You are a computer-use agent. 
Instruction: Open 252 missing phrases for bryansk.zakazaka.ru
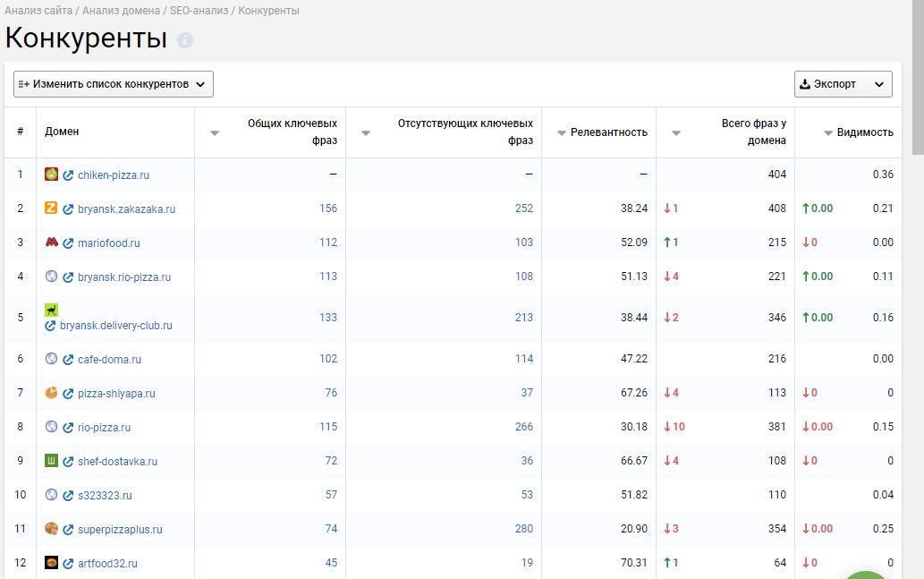click(524, 209)
